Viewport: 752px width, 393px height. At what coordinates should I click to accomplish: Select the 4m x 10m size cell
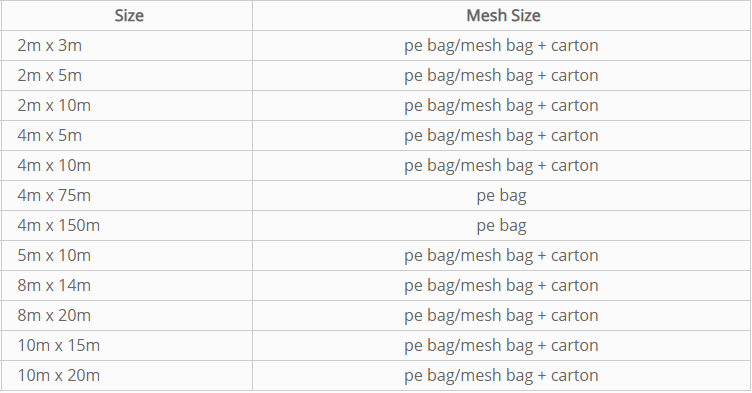(x=127, y=166)
